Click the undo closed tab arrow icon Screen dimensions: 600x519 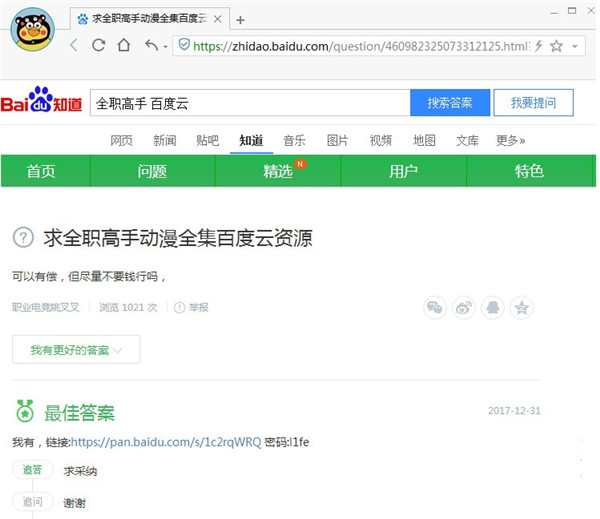(152, 46)
